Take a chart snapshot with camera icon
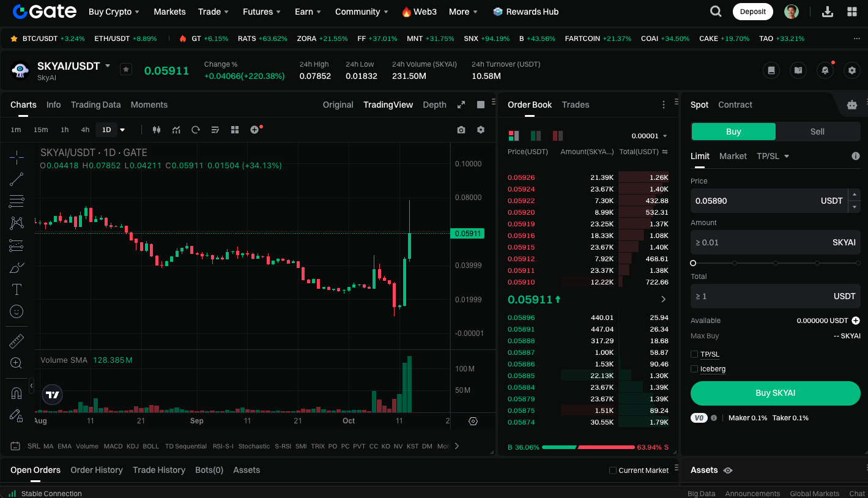 461,130
